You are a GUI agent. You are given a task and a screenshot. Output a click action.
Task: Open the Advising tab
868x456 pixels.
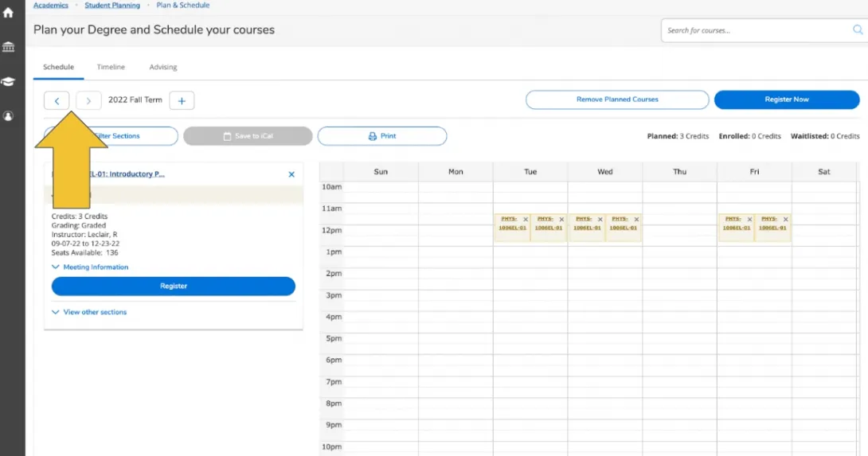(x=163, y=68)
